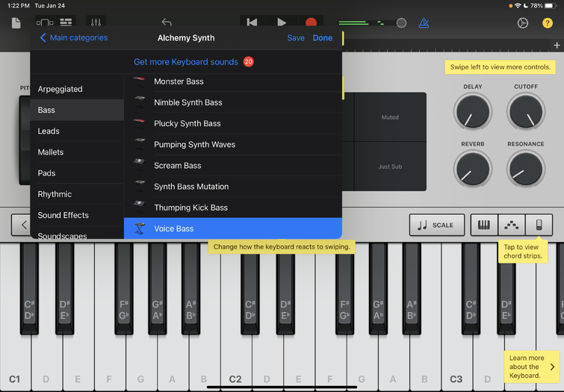Open the instrument browser view icon
Viewport: 564px width, 392px height.
click(x=45, y=22)
